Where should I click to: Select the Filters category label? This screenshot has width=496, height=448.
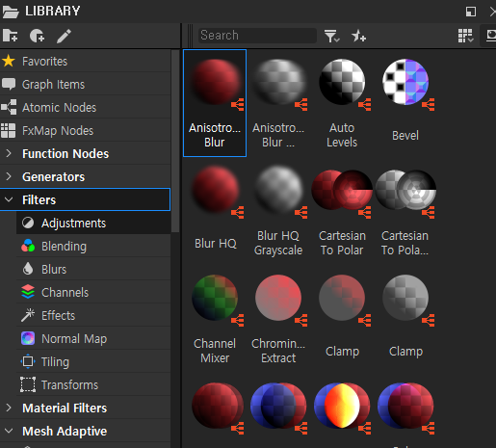39,200
